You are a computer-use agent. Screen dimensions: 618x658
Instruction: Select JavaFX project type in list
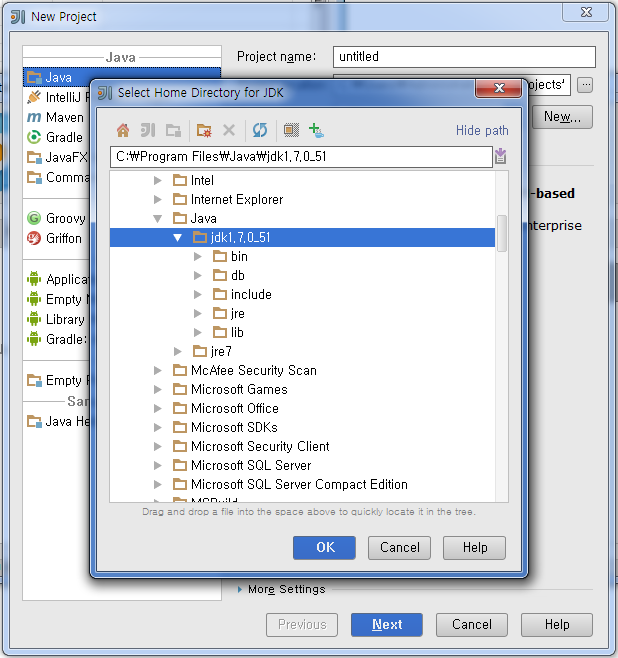(57, 157)
